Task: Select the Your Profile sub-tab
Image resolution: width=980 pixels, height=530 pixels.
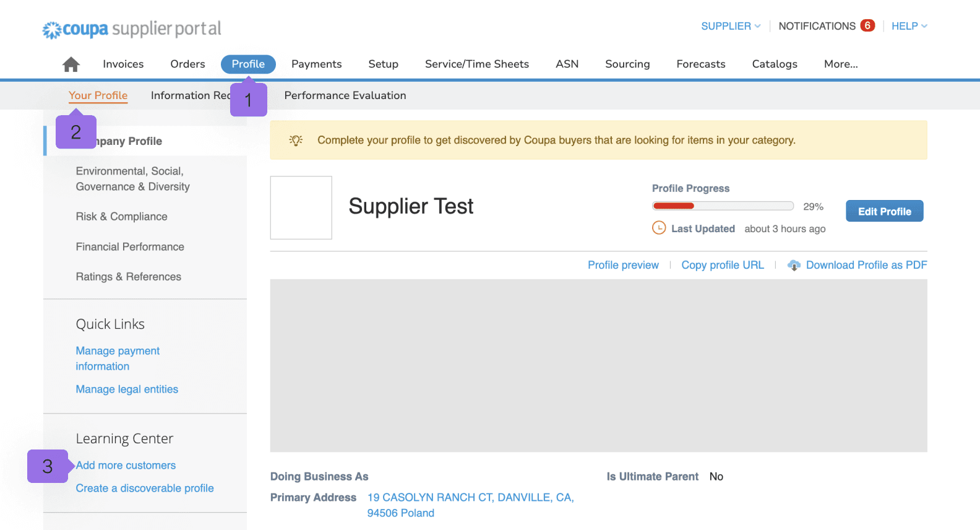Action: click(98, 95)
